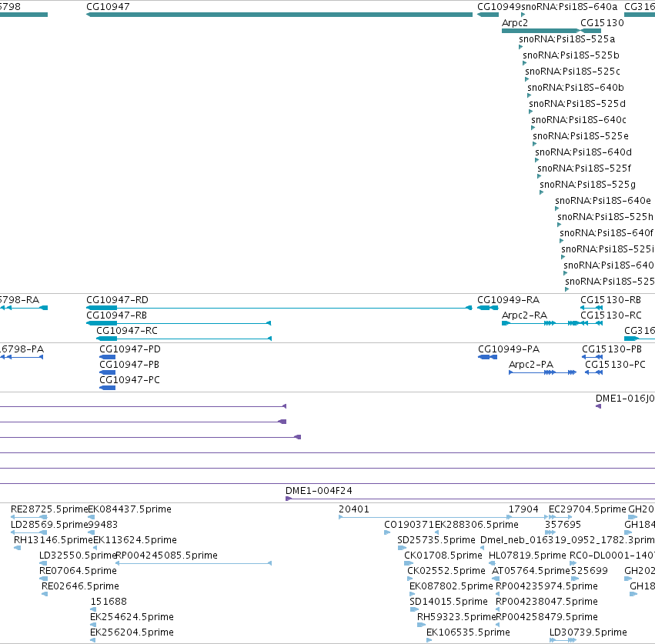Select snoRNA:Psi18S-525d label
The height and width of the screenshot is (644, 655).
coord(577,104)
